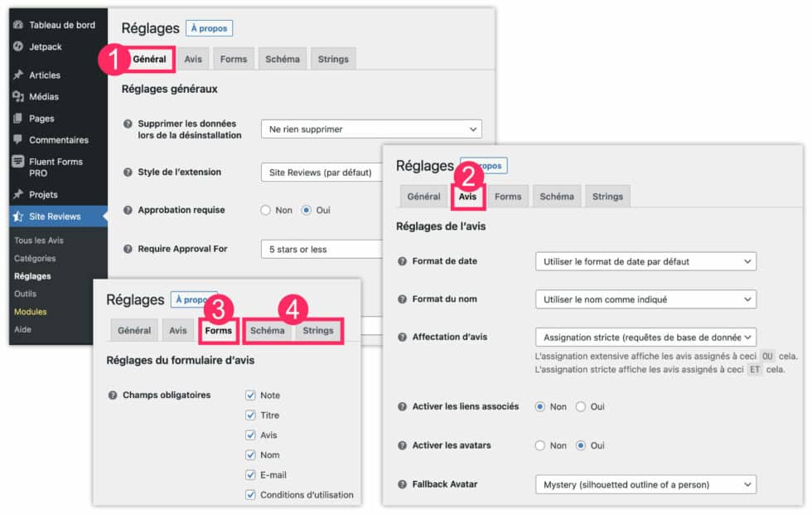Open the Strings settings tab
The height and width of the screenshot is (515, 812).
318,329
